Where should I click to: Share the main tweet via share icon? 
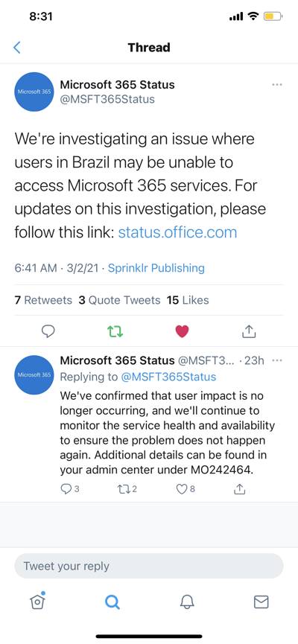pos(249,331)
